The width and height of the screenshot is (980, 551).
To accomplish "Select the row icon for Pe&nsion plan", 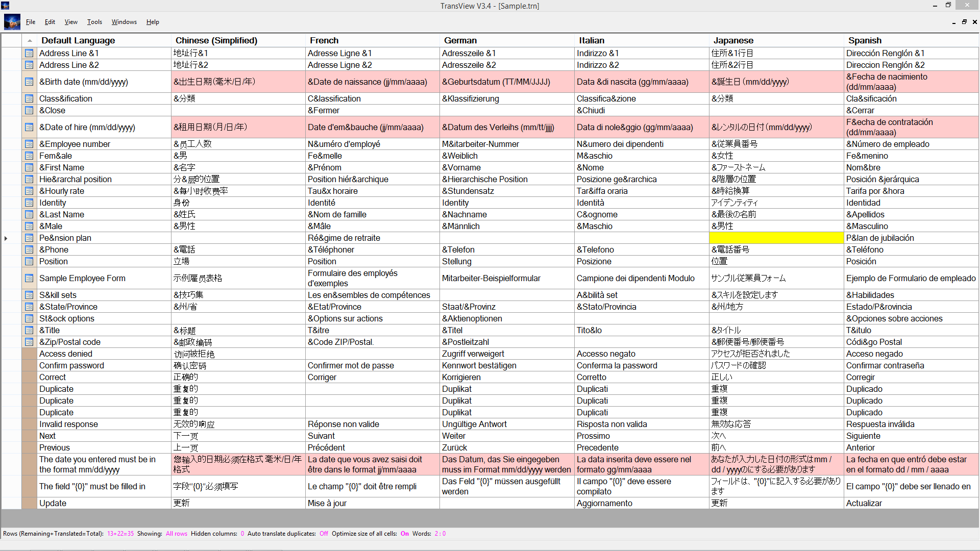I will click(29, 238).
